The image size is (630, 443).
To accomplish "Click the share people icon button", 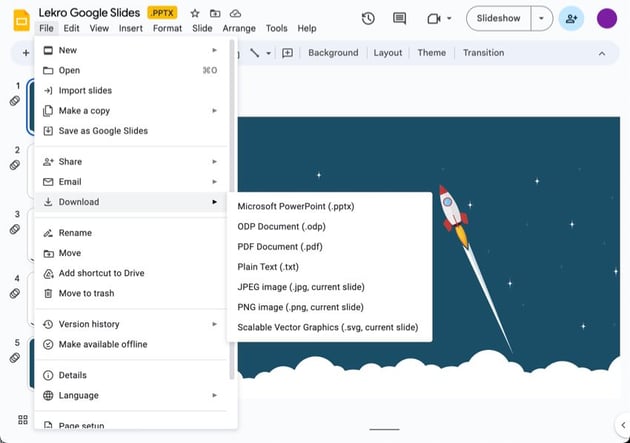I will click(572, 18).
